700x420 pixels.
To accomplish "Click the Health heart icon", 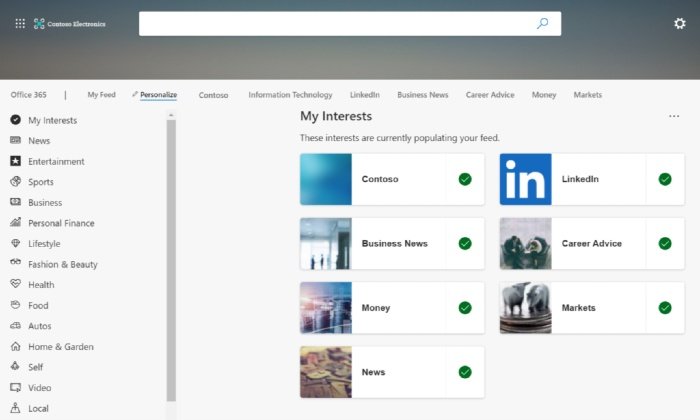I will click(16, 284).
